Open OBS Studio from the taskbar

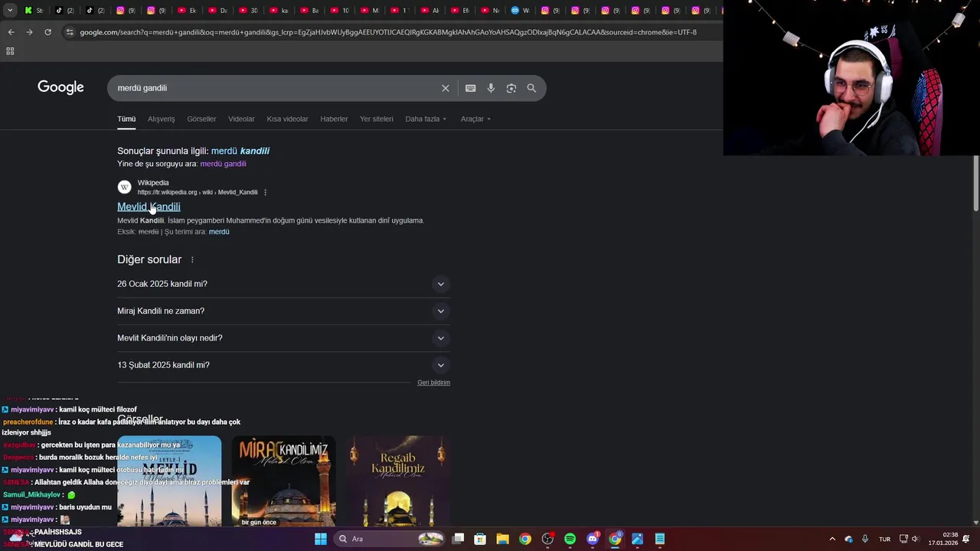(x=547, y=539)
